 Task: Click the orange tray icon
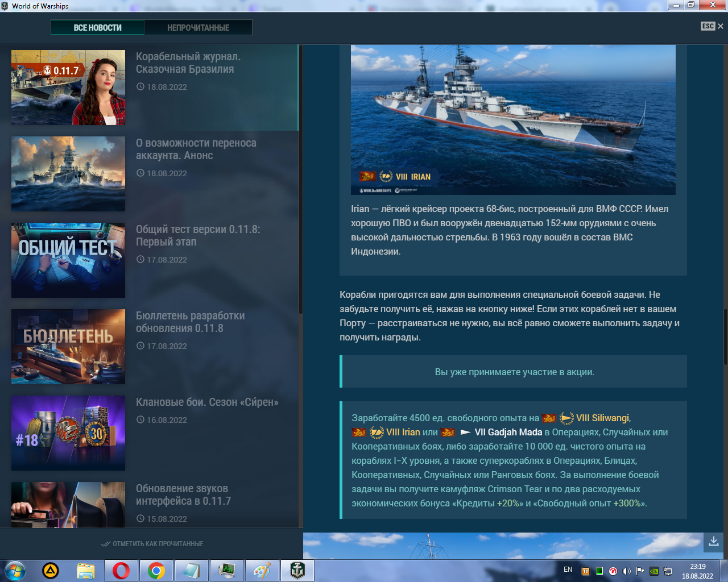(x=586, y=571)
